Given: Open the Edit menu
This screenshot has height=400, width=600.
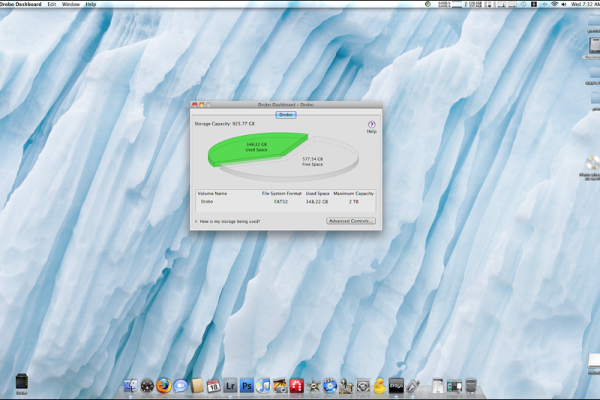Looking at the screenshot, I should coord(52,4).
